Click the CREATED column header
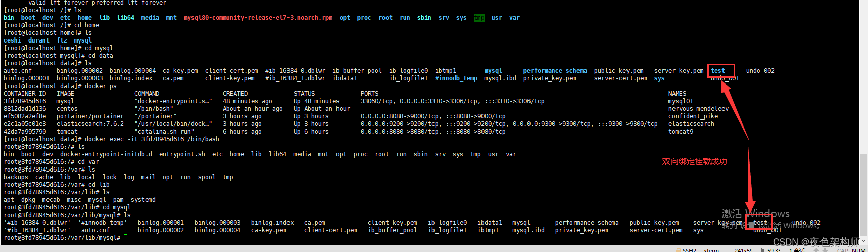The width and height of the screenshot is (868, 252). tap(235, 94)
